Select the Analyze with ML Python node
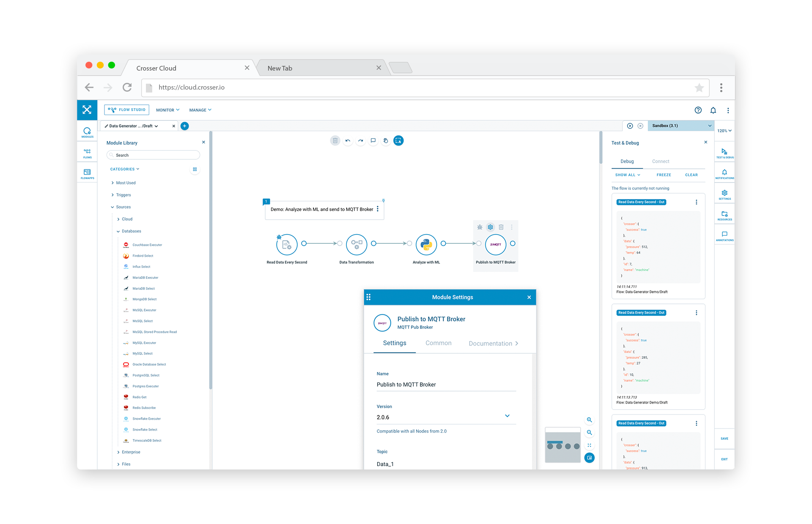This screenshot has width=812, height=524. (426, 244)
